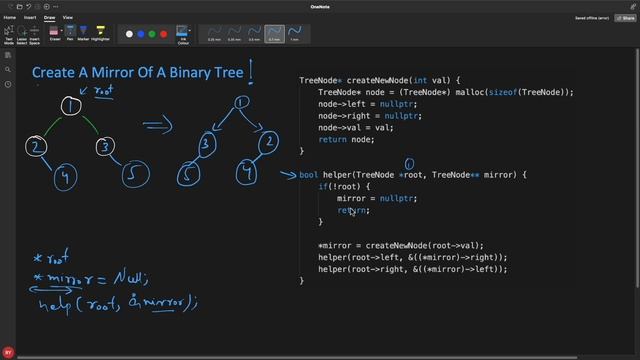Click the code line "if(!root) {"
The width and height of the screenshot is (640, 360).
coord(344,187)
